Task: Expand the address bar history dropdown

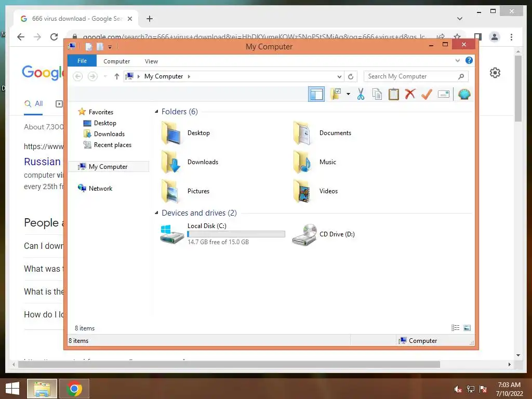Action: [x=339, y=76]
